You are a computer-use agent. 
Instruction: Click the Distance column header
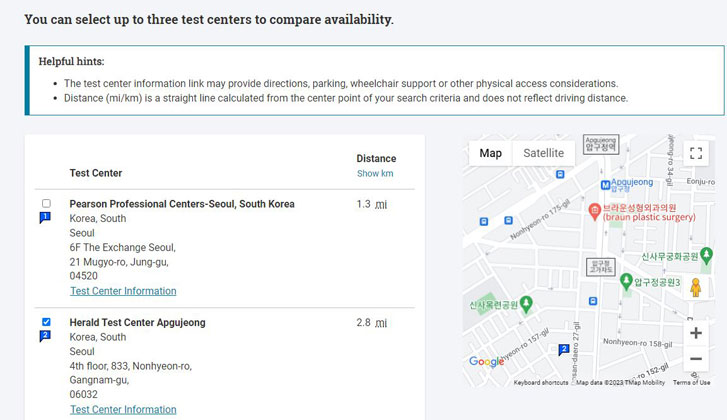coord(376,159)
